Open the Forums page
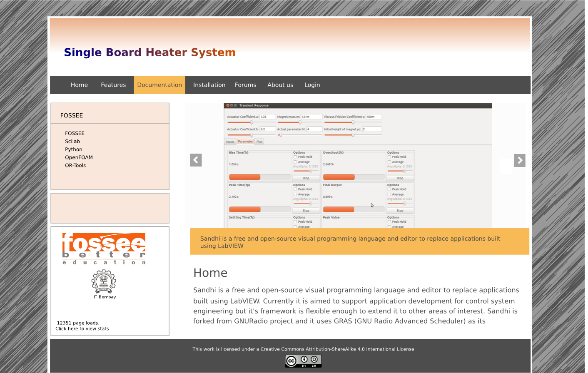This screenshot has height=373, width=588. click(x=245, y=85)
